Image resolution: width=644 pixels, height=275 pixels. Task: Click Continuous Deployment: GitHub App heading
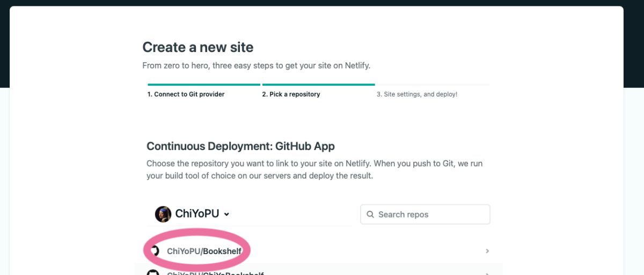click(240, 146)
